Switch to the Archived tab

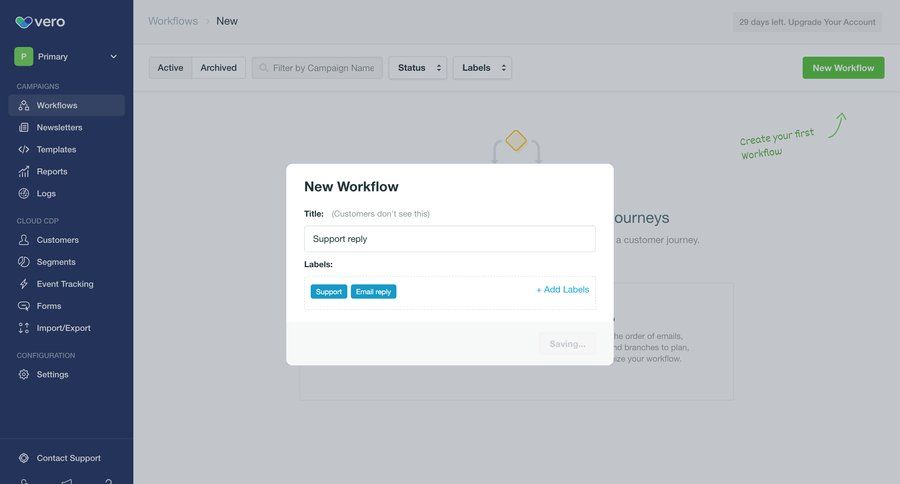pyautogui.click(x=219, y=68)
